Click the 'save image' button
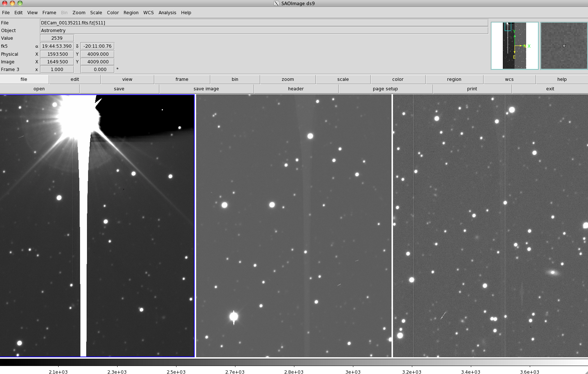588x374 pixels. [206, 89]
